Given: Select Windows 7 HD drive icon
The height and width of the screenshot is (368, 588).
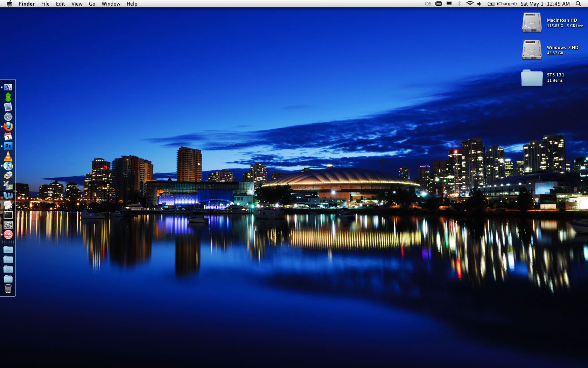Looking at the screenshot, I should point(532,50).
